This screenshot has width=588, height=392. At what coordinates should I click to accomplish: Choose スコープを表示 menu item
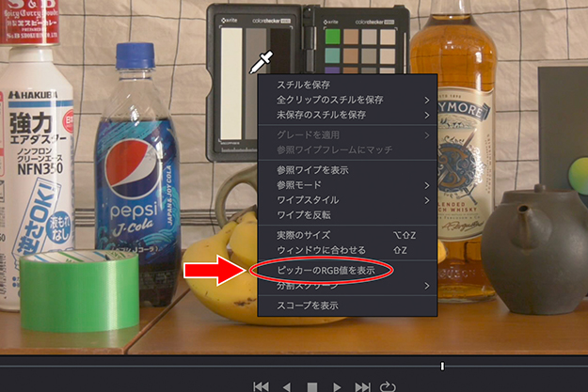(347, 306)
